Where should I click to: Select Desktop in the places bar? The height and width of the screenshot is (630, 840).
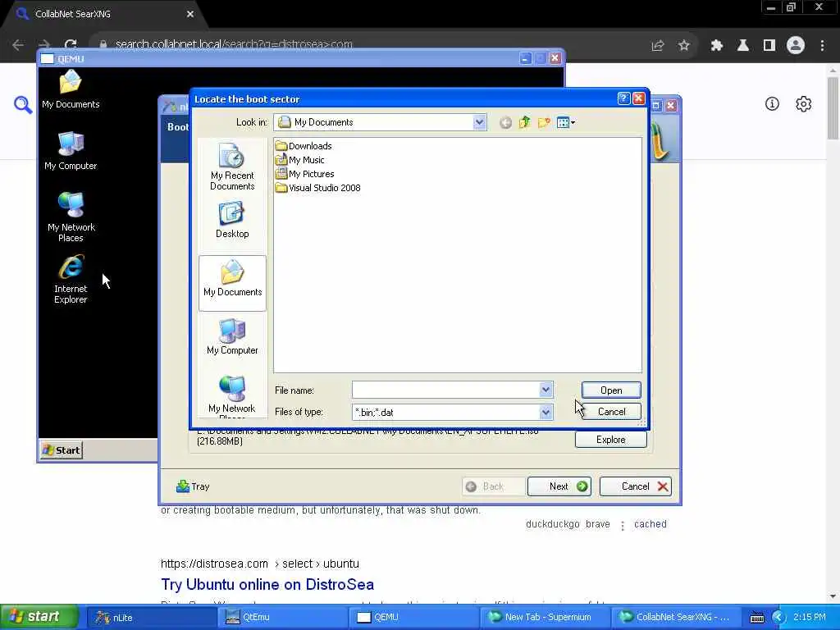coord(232,220)
